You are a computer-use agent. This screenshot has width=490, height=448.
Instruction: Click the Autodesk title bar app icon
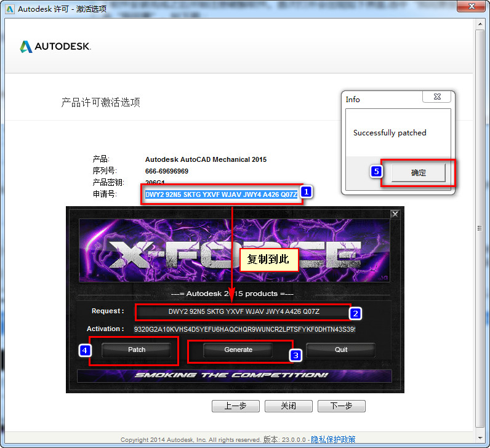tap(10, 9)
